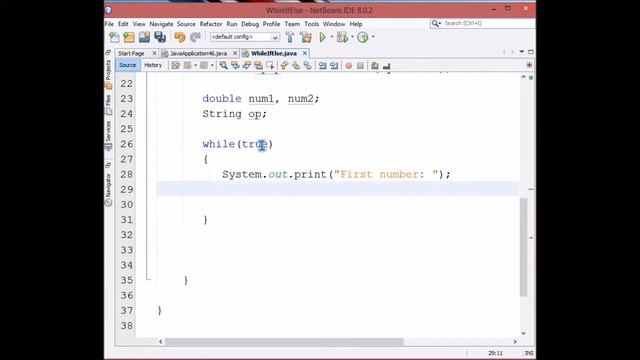Viewport: 640px width, 360px height.
Task: Expand the Profile project dropdown arrow
Action: click(373, 37)
